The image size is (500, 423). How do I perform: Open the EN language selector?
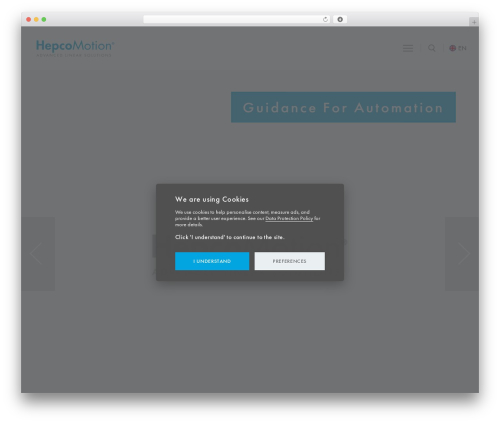point(458,48)
